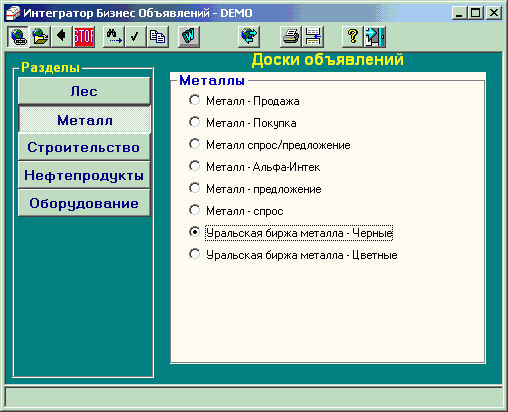The width and height of the screenshot is (508, 412).
Task: Click the copy documents icon
Action: pyautogui.click(x=157, y=36)
